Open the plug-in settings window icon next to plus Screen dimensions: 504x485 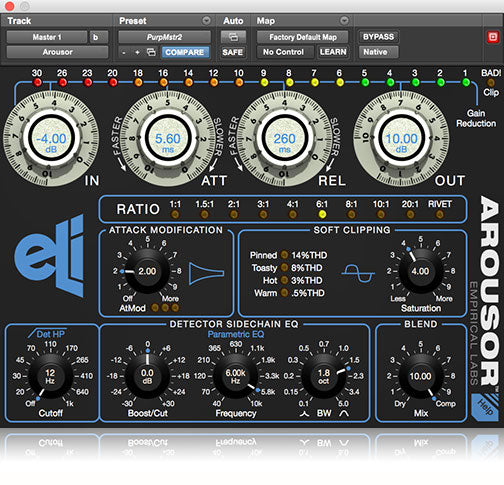[x=151, y=52]
